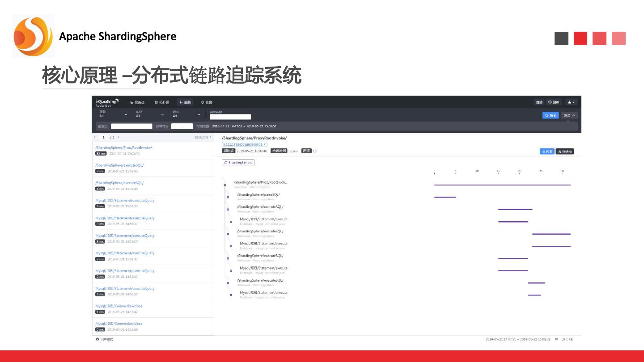This screenshot has width=644, height=362.
Task: Switch language using the 中 button
Action: (x=556, y=340)
